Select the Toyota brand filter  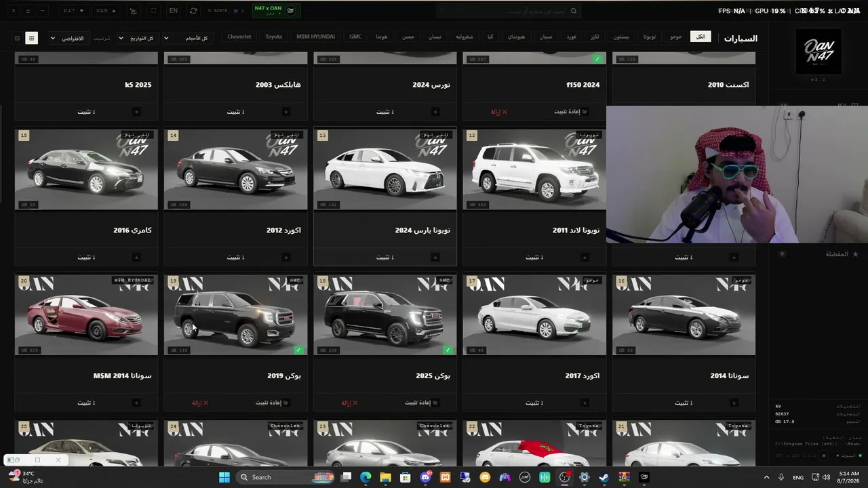(x=274, y=37)
